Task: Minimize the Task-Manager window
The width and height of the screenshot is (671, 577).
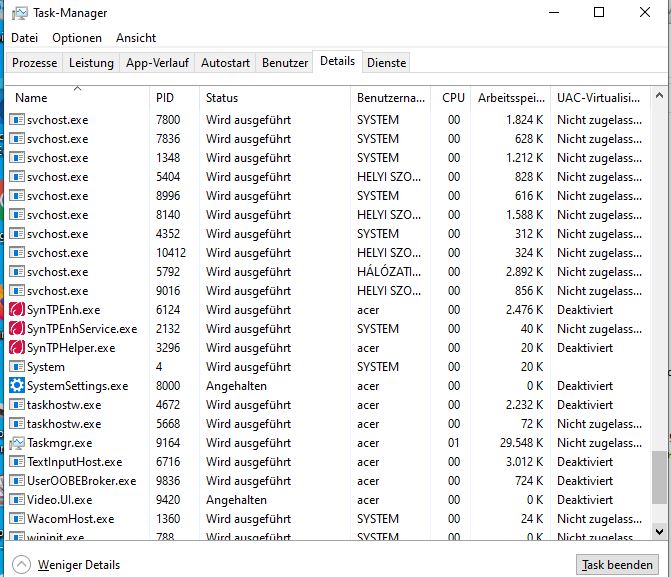Action: pos(554,12)
